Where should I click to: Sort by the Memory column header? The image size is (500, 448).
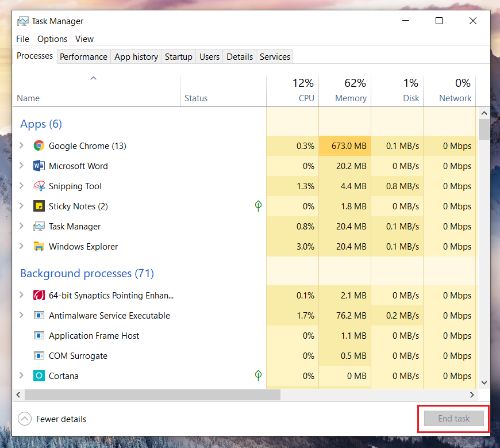click(x=345, y=91)
